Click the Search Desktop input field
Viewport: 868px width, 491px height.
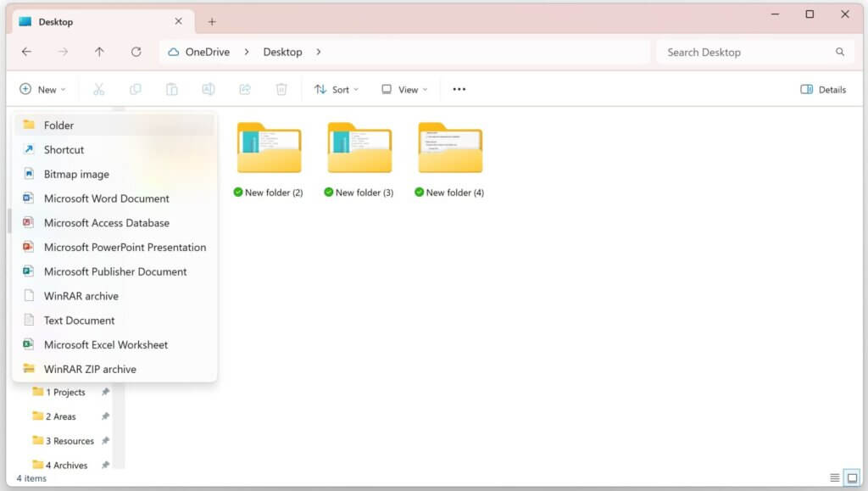pos(746,52)
